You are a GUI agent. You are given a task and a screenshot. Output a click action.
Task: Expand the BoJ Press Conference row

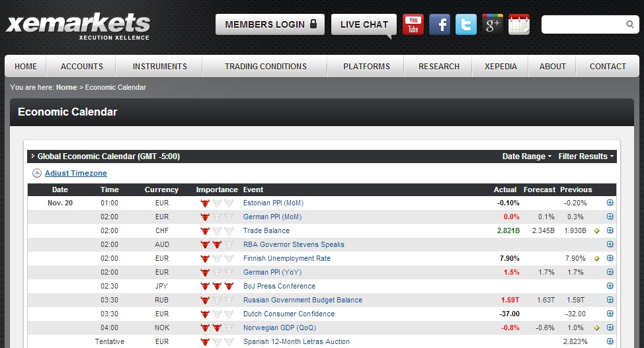pyautogui.click(x=610, y=287)
